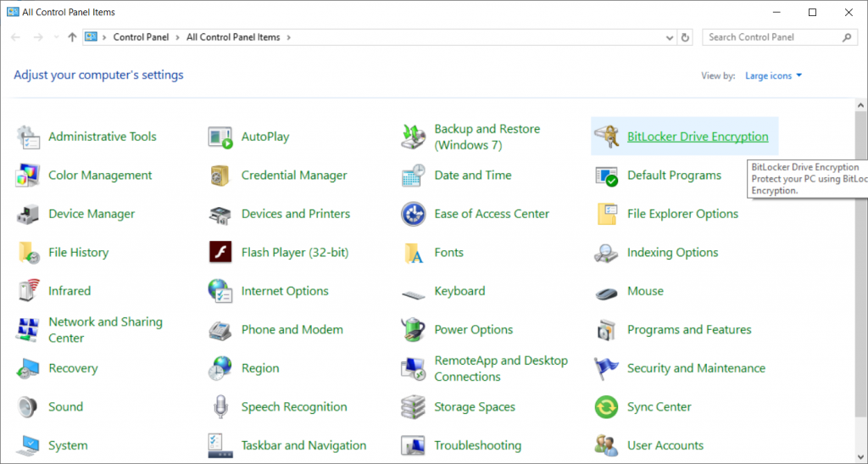Go forward with the Forward arrow
Viewport: 868px width, 464px height.
(38, 37)
